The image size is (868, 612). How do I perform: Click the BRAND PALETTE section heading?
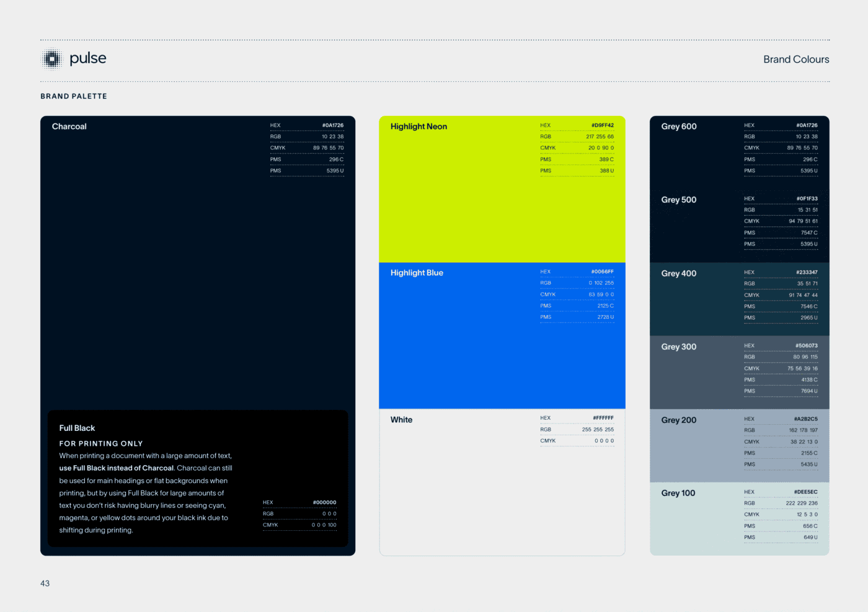pyautogui.click(x=74, y=96)
